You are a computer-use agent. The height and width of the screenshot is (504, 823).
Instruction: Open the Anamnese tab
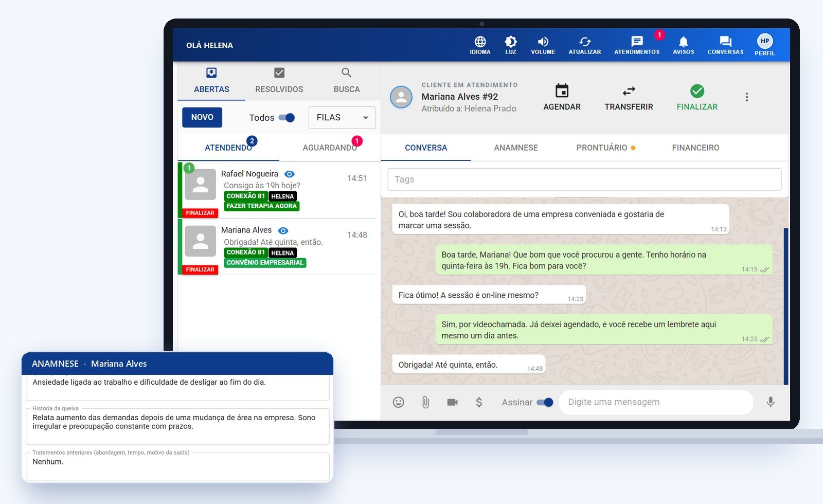[x=516, y=148]
